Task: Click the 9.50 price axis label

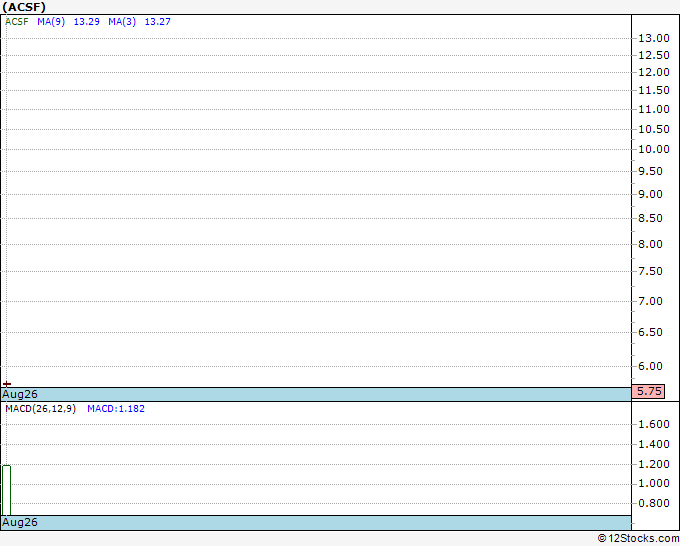Action: pyautogui.click(x=651, y=171)
